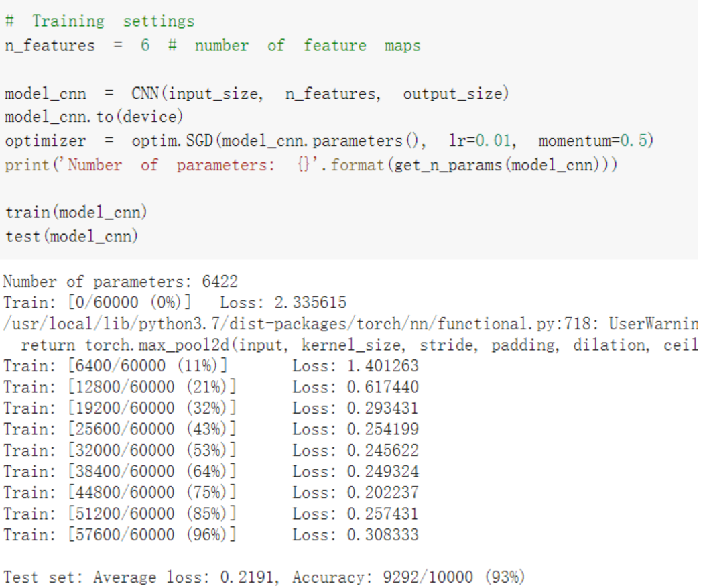The height and width of the screenshot is (588, 703).
Task: Click the model_cnn = CNN(...) line
Action: (x=256, y=94)
